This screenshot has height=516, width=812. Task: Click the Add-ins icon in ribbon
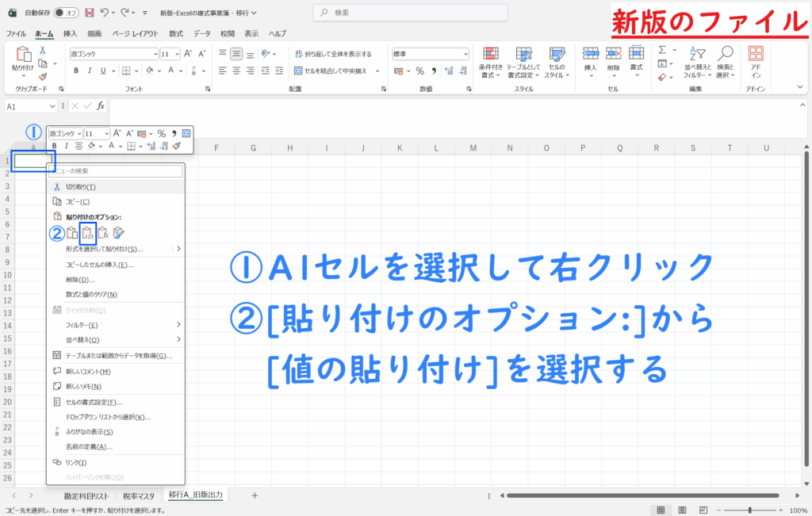tap(756, 59)
